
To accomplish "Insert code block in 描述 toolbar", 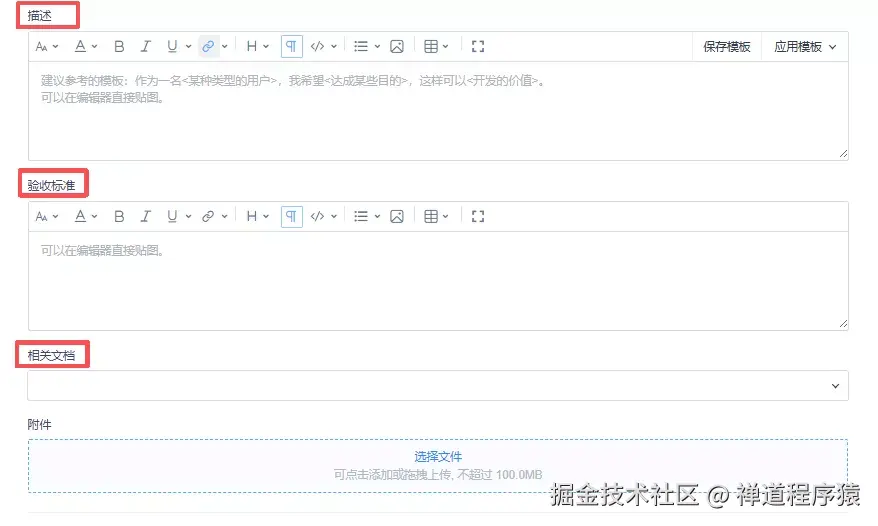I will click(317, 46).
